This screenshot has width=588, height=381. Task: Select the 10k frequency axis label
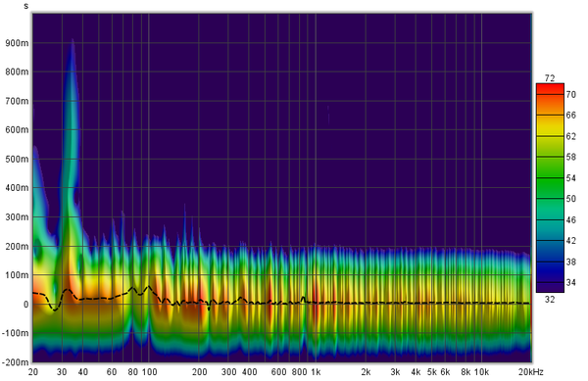[482, 372]
